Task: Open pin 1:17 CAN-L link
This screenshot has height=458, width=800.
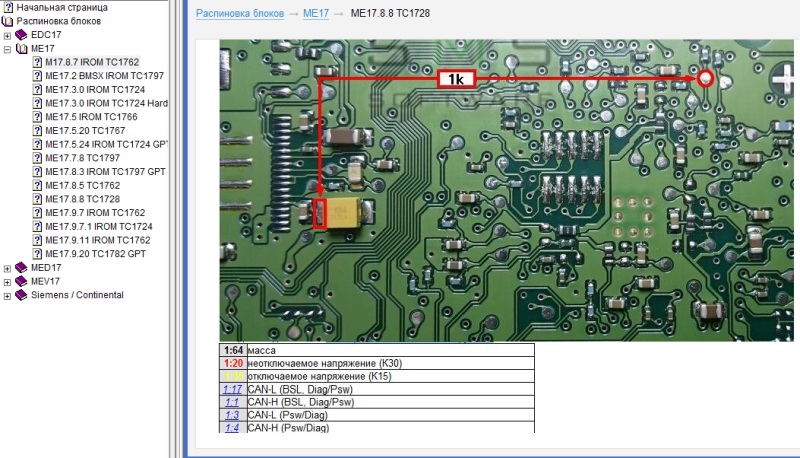Action: click(232, 388)
